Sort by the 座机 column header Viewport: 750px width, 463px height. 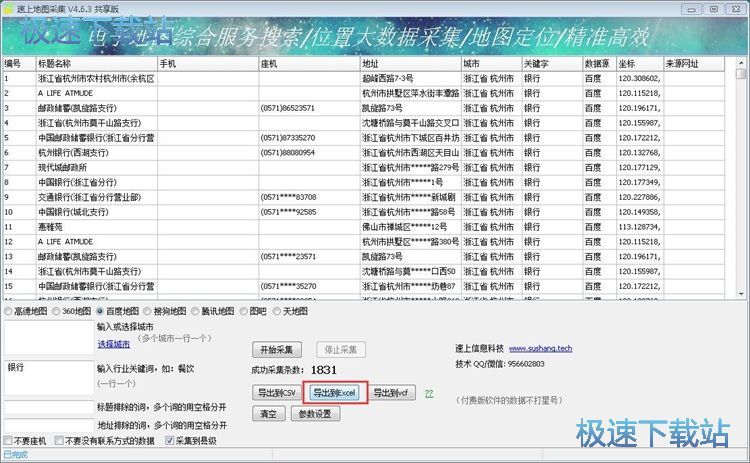coord(309,64)
